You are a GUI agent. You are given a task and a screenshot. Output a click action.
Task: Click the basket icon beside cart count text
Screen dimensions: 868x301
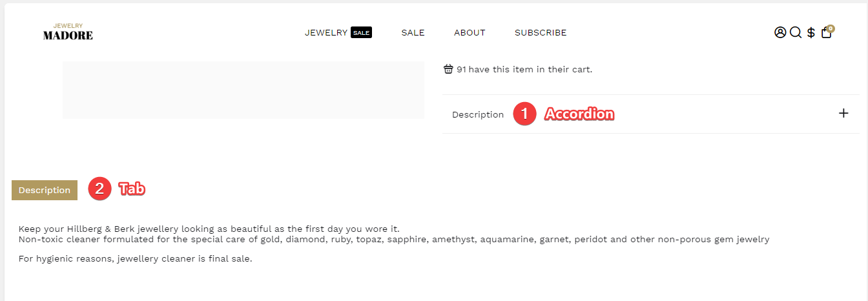pyautogui.click(x=448, y=69)
